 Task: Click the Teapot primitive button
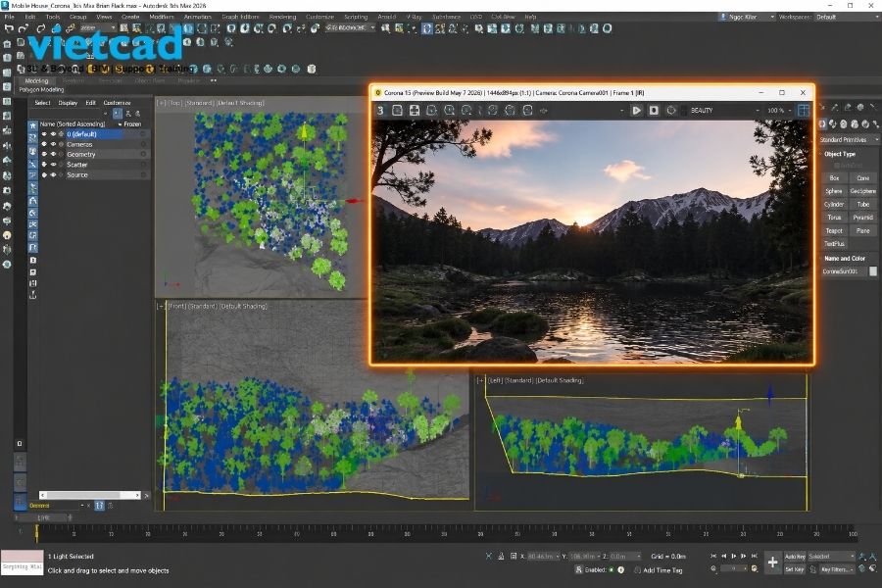pyautogui.click(x=834, y=230)
